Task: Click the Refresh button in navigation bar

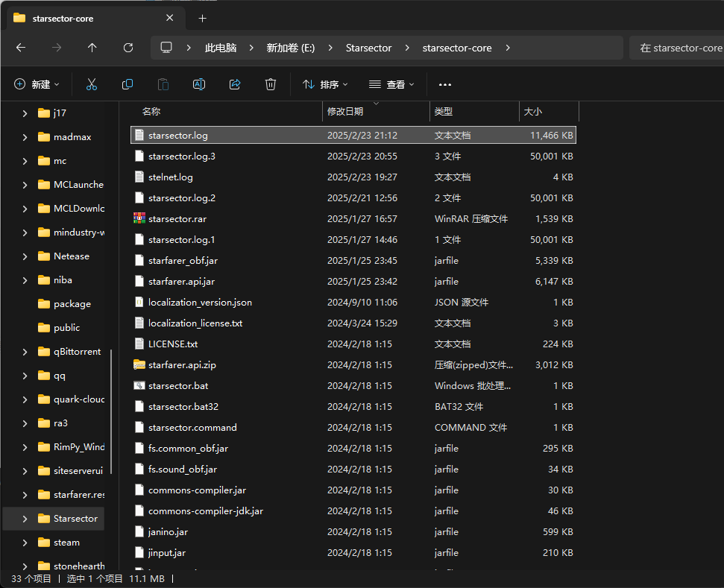Action: click(x=128, y=48)
